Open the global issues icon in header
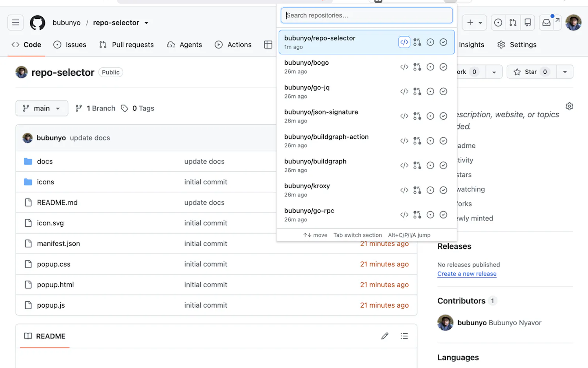 coord(498,22)
